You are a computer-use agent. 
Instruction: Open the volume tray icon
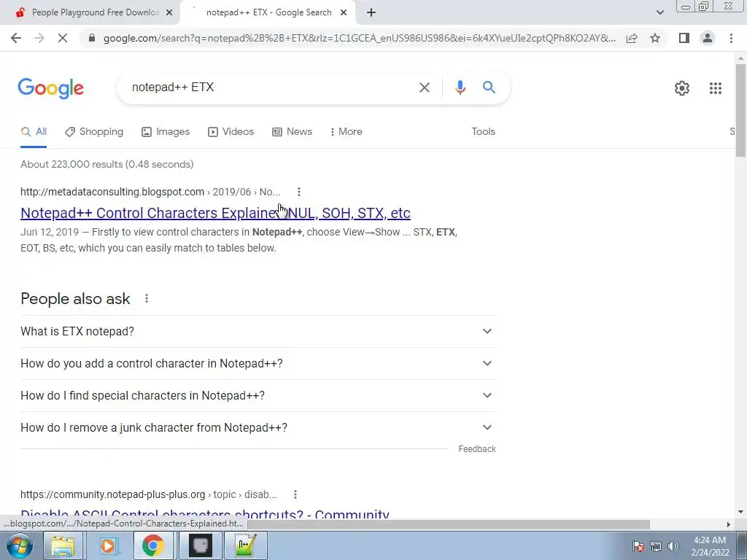[x=673, y=546]
